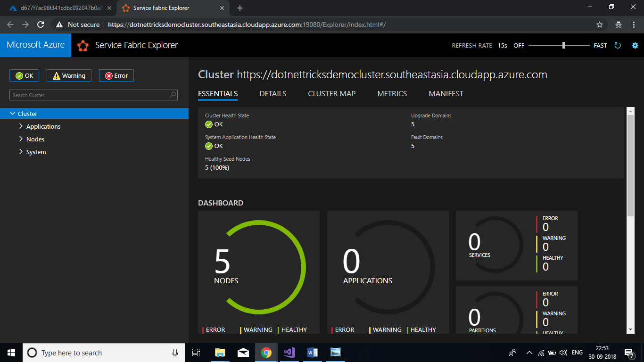Reload the page using browser refresh button

pos(41,25)
